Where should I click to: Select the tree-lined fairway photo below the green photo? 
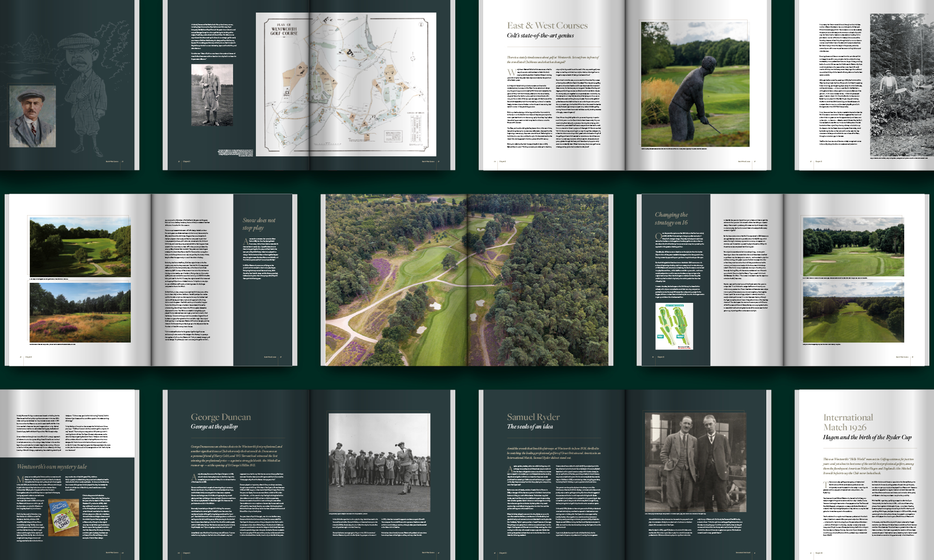tap(853, 312)
